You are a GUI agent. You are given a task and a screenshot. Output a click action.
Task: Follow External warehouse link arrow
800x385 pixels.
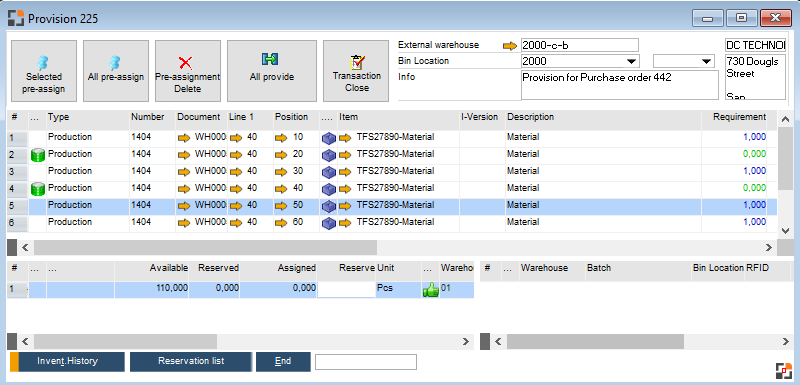(x=510, y=46)
